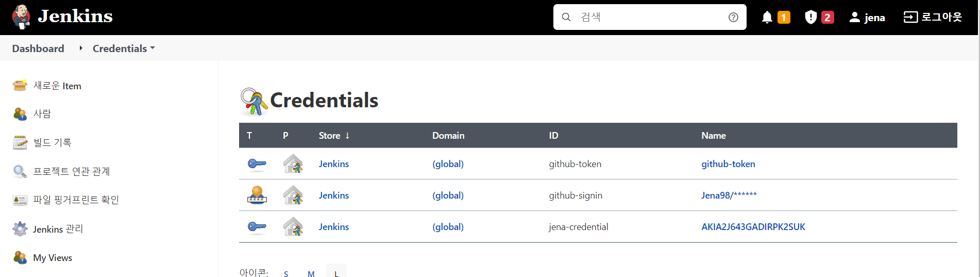Viewport: 980px width, 277px height.
Task: Open Jenkins store link in github-token row
Action: coord(334,164)
